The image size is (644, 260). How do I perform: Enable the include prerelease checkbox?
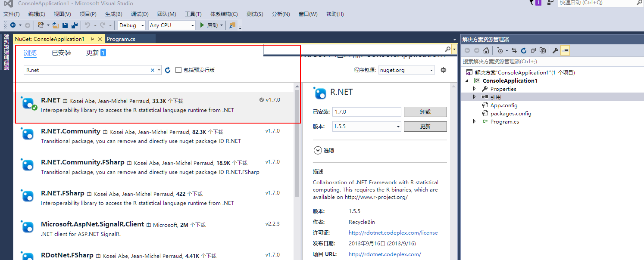[178, 70]
